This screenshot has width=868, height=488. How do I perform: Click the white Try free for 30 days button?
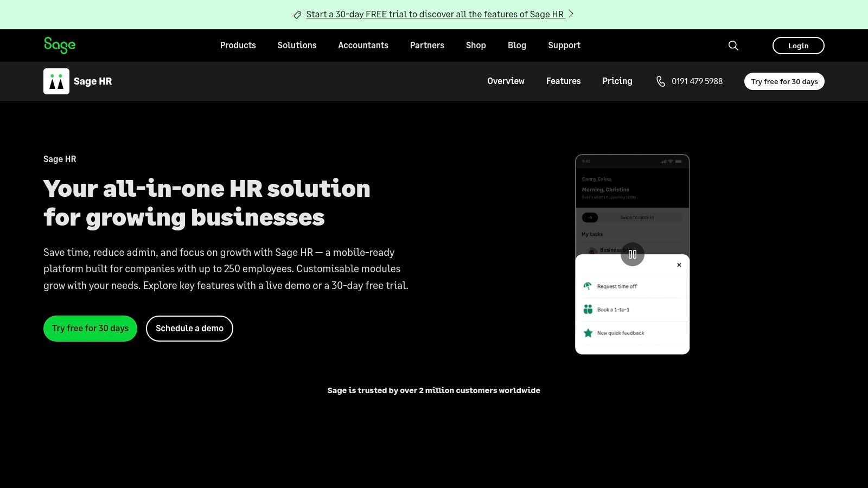coord(784,81)
